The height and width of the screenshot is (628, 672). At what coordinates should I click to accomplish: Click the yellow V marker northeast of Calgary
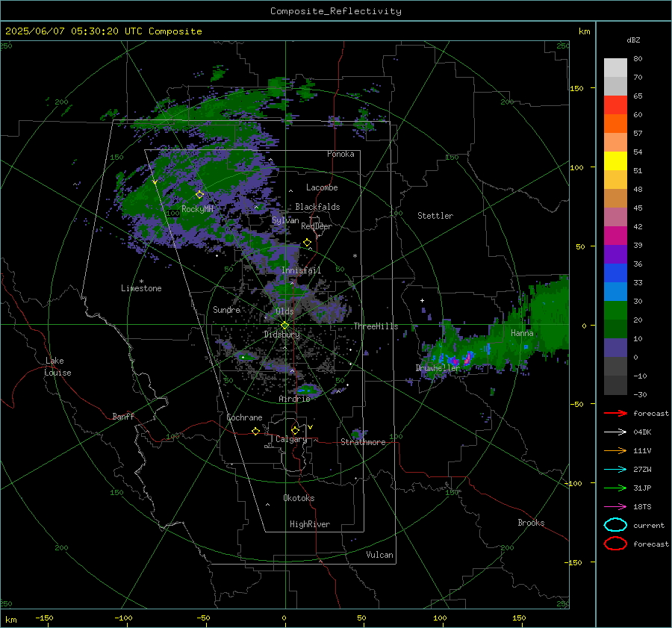pyautogui.click(x=310, y=427)
